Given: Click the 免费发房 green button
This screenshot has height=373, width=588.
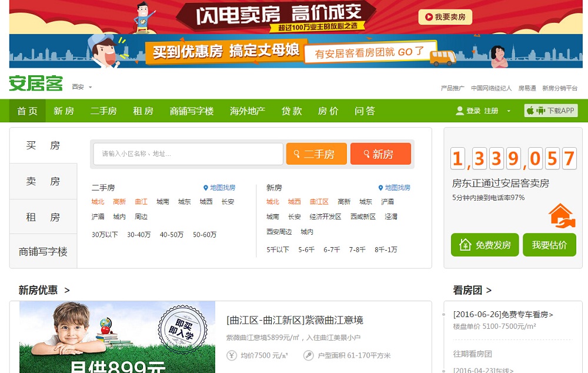Looking at the screenshot, I should click(x=485, y=245).
